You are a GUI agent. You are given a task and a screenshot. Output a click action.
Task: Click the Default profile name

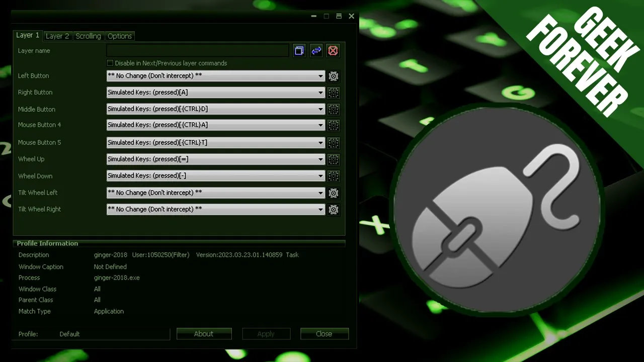[x=69, y=334]
